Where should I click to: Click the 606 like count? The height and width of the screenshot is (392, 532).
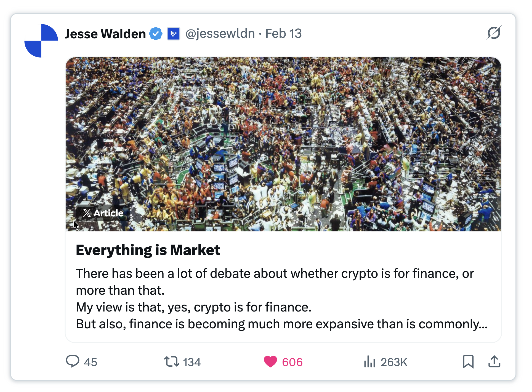tap(292, 362)
